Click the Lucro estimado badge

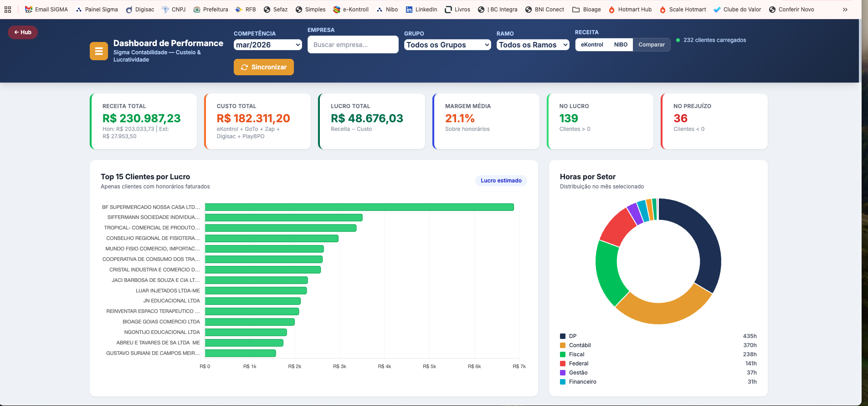tap(501, 181)
